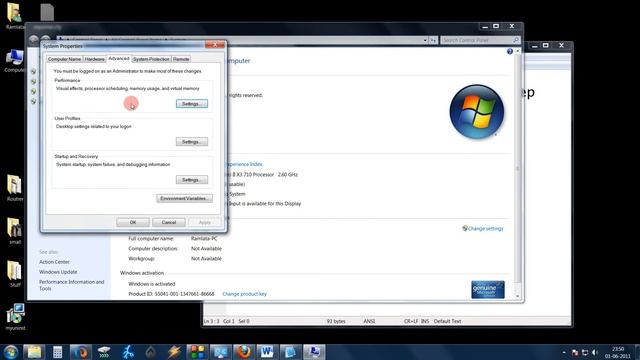This screenshot has width=640, height=360.
Task: Select the Router folder on desktop
Action: click(x=15, y=188)
